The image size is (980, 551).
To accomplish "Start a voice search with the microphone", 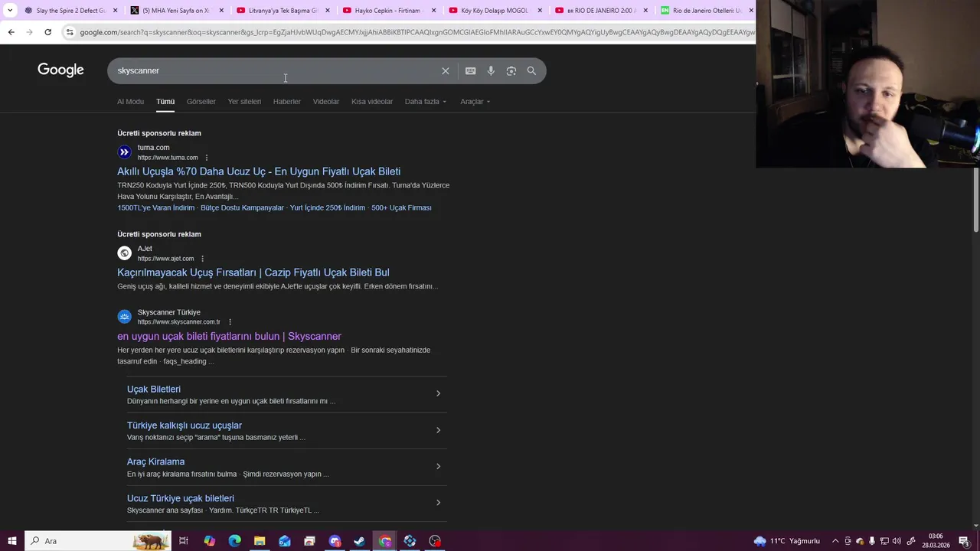I will (x=491, y=70).
